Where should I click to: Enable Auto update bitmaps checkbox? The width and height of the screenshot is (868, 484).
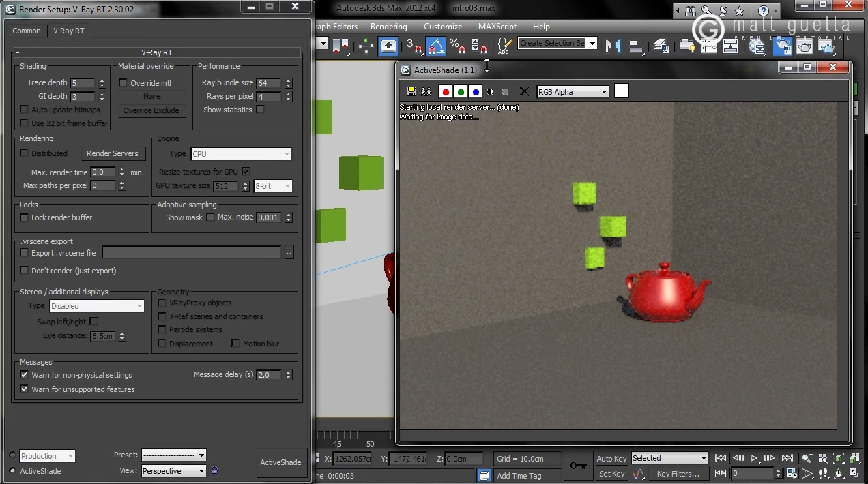click(x=25, y=110)
